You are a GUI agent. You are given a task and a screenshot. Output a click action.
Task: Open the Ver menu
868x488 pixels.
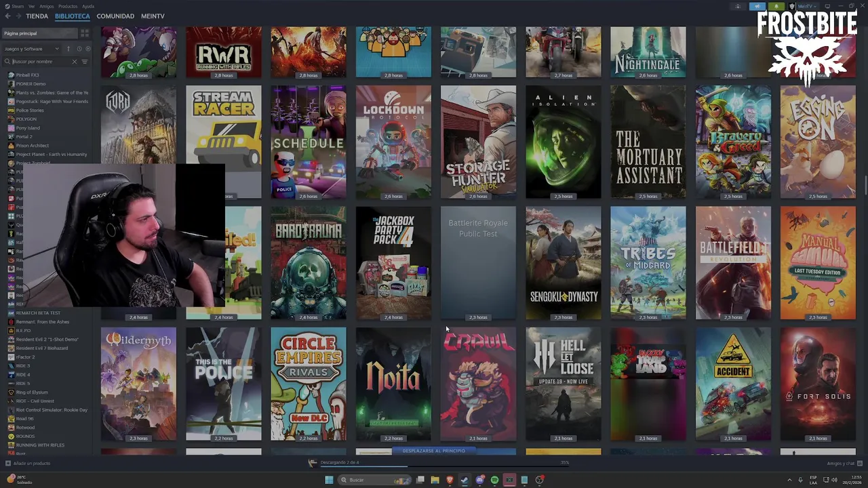coord(32,6)
